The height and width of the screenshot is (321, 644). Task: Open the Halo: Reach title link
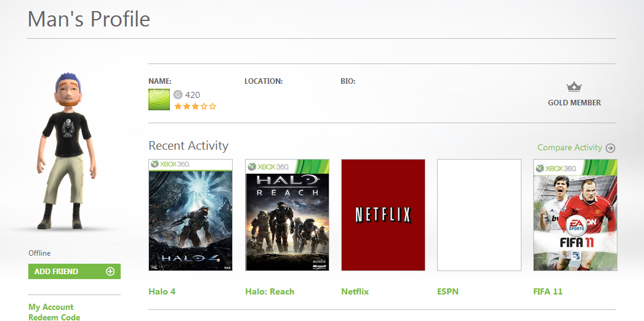click(270, 291)
